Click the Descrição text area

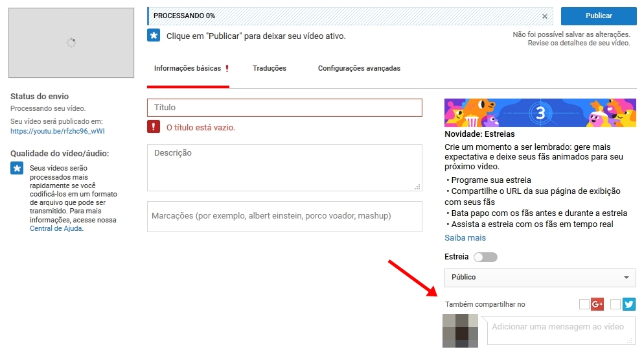[x=284, y=167]
